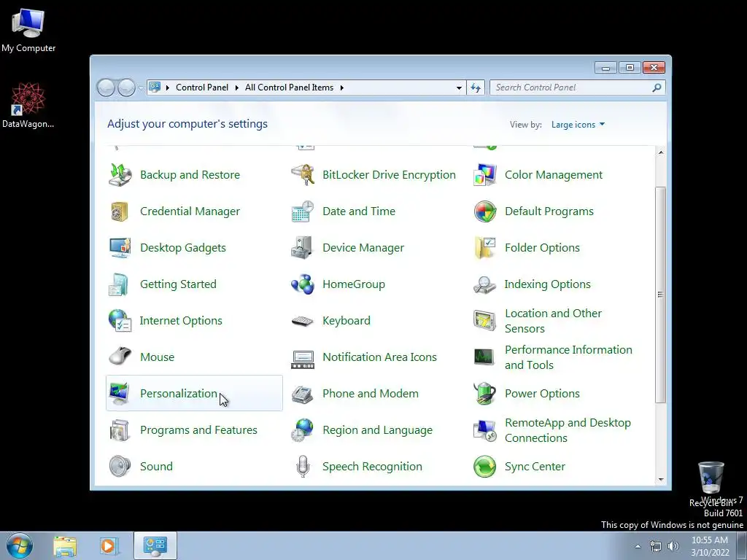Viewport: 747px width, 560px height.
Task: Open the Windows Start menu
Action: point(20,545)
